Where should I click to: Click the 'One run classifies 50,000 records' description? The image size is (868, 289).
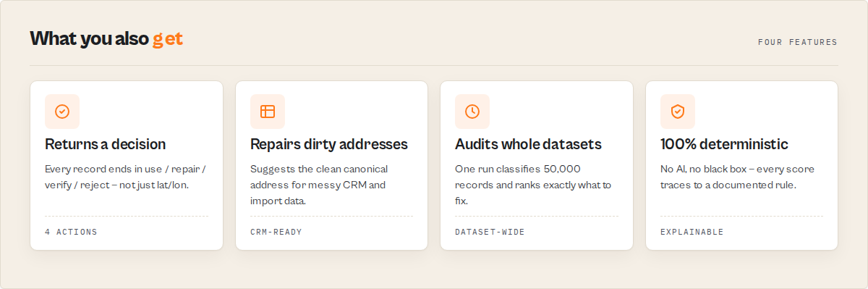pyautogui.click(x=534, y=185)
